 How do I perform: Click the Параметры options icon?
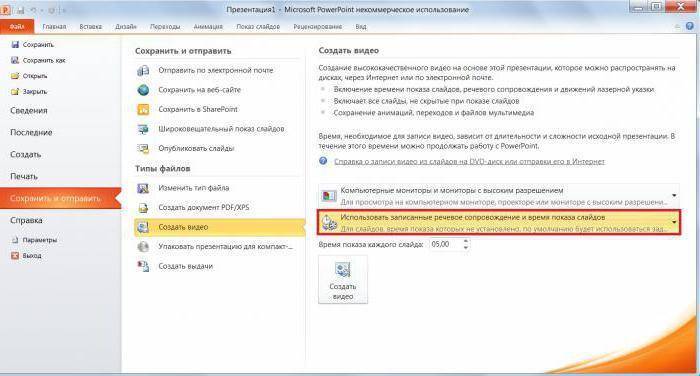[x=15, y=240]
